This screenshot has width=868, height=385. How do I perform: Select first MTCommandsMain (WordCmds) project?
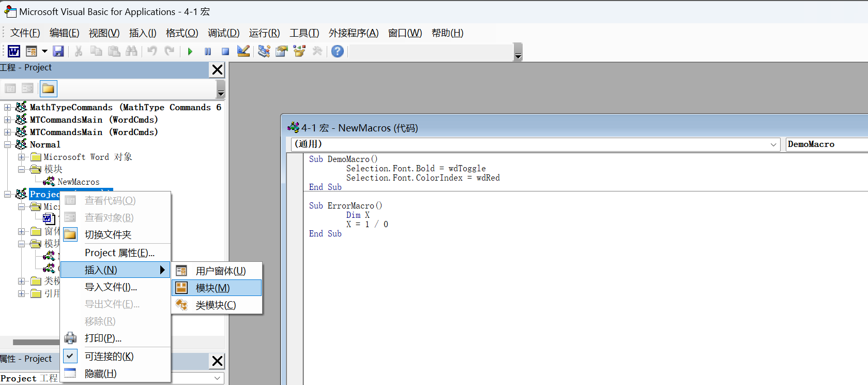click(x=94, y=120)
